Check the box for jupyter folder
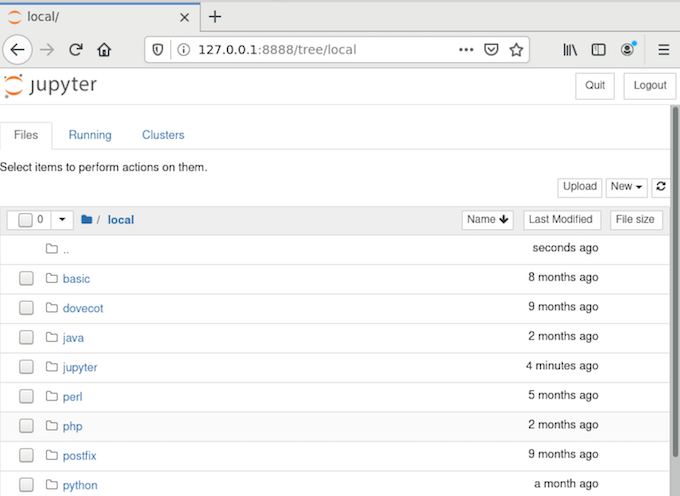Screen dimensions: 680x496 tap(26, 367)
